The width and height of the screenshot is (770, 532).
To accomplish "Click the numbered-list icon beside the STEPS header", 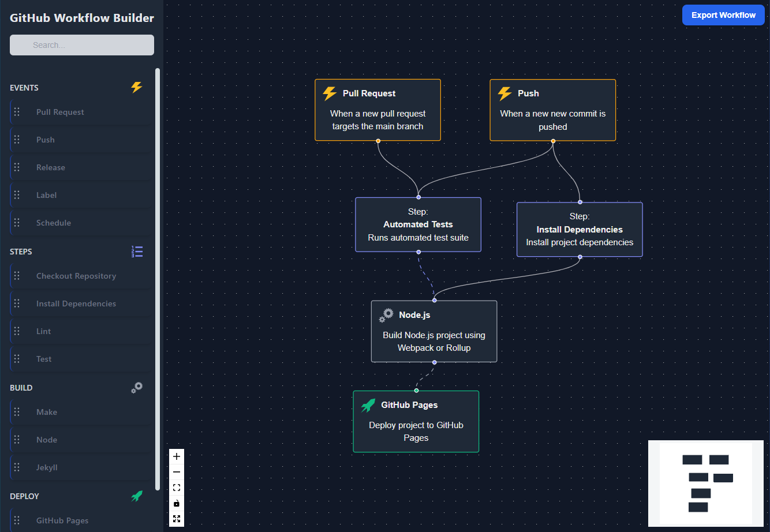I will [x=137, y=251].
